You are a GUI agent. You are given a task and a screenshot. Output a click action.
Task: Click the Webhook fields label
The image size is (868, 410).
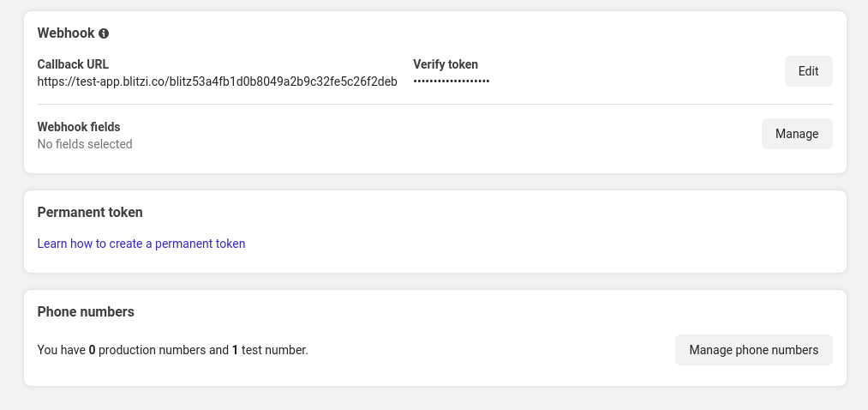click(x=79, y=127)
